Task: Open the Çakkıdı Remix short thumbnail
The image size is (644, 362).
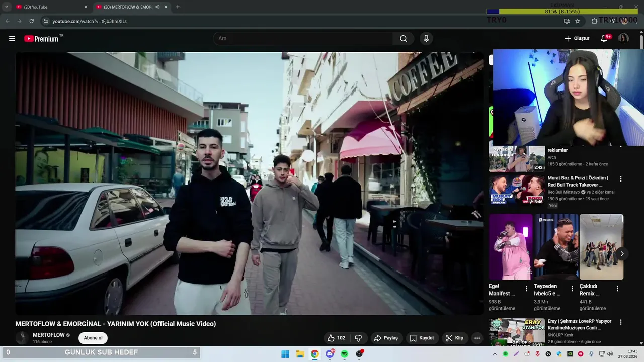Action: (601, 247)
